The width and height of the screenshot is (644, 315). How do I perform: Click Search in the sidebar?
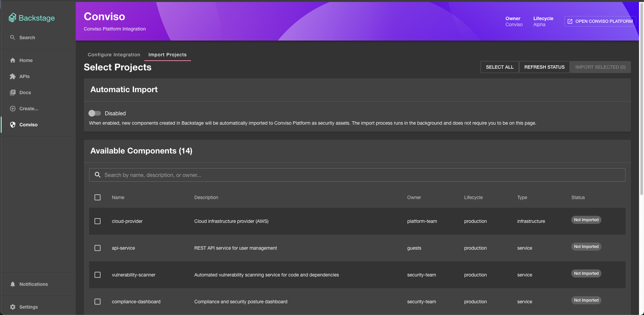coord(38,38)
